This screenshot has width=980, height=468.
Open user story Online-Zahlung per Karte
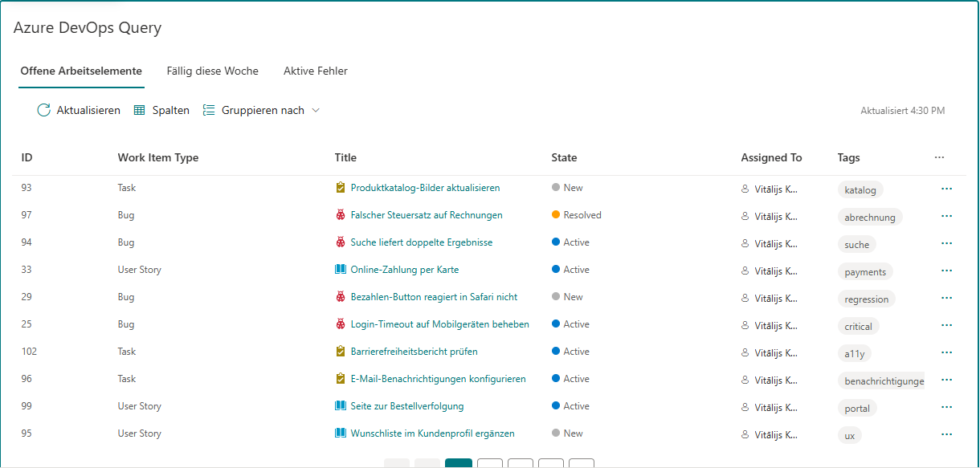point(405,270)
